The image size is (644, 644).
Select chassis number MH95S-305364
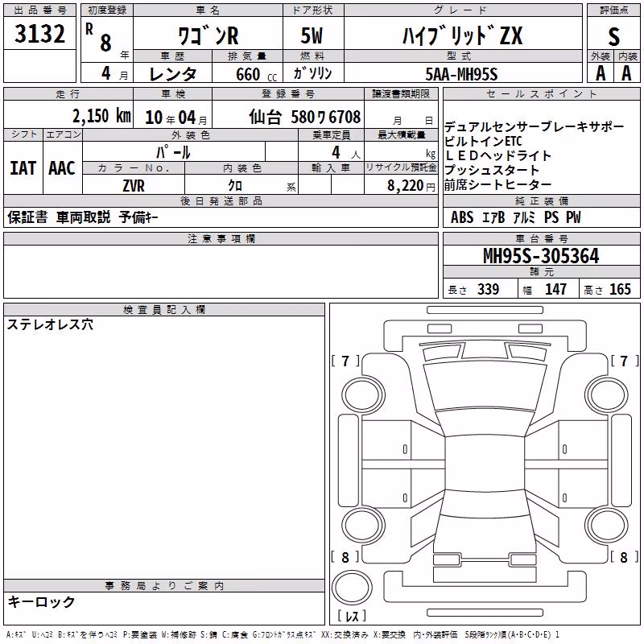(x=541, y=256)
